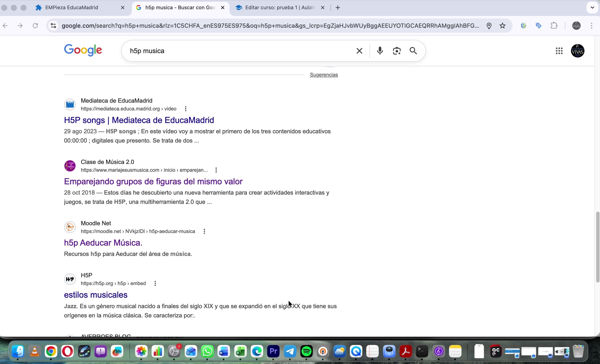Open Google Lens image search

[397, 51]
